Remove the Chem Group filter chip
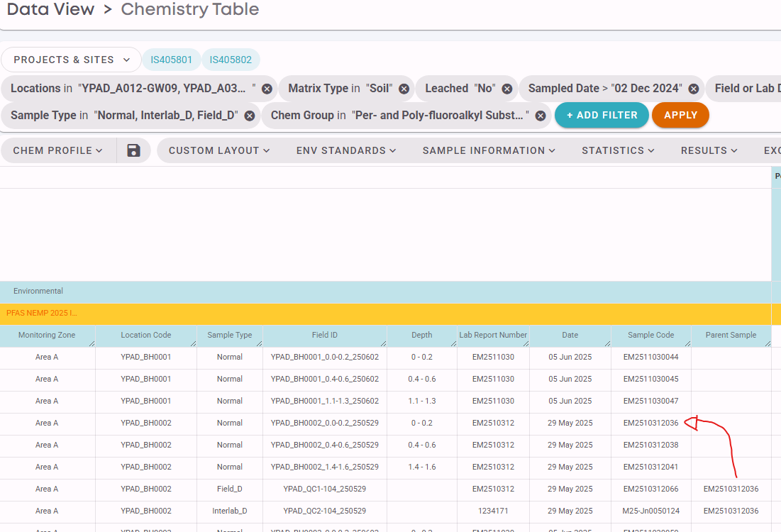This screenshot has height=532, width=781. tap(541, 116)
